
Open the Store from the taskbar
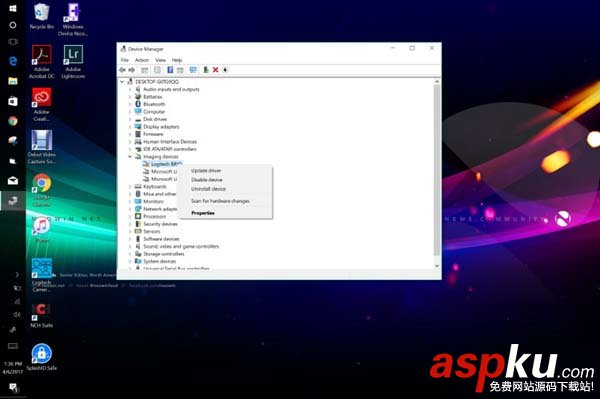coord(13,101)
